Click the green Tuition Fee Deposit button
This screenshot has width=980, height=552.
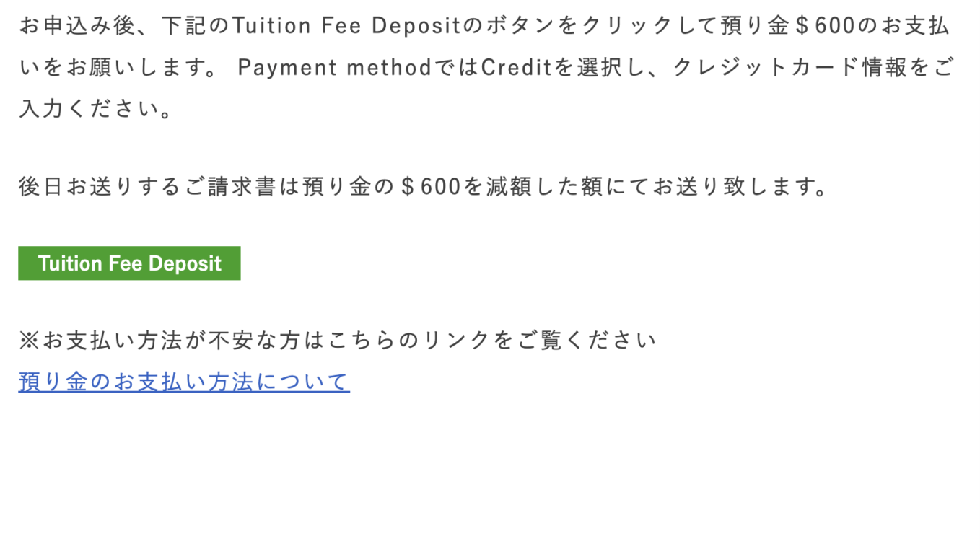(x=129, y=263)
